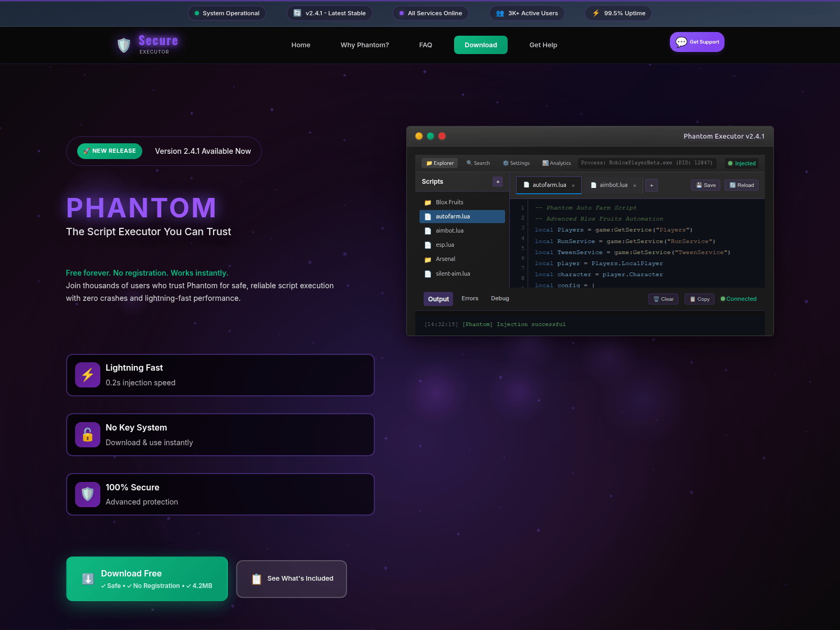Open the FAQ nav link
The height and width of the screenshot is (630, 840).
click(426, 45)
